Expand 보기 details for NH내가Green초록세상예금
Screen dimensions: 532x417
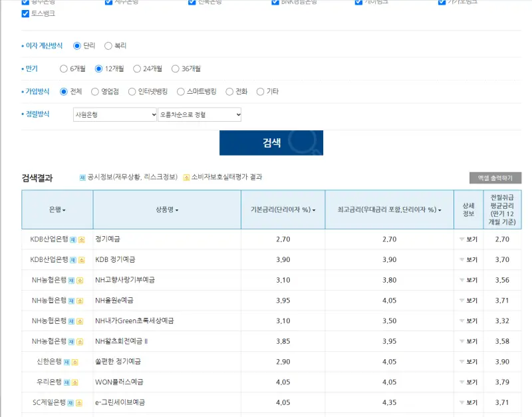pyautogui.click(x=469, y=321)
